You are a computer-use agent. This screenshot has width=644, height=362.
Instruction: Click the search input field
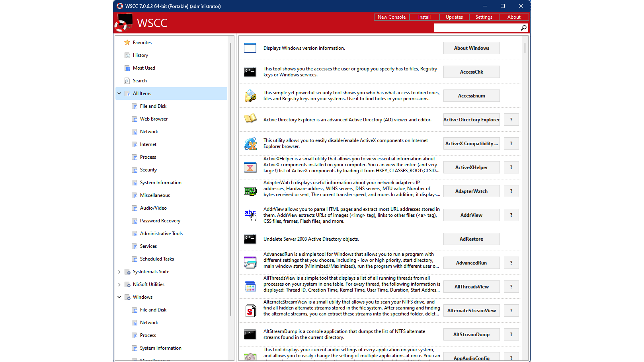click(x=477, y=28)
